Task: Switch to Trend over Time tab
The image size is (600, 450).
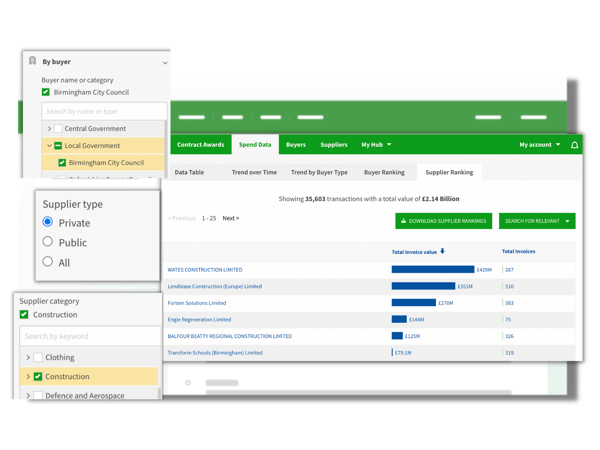Action: point(254,172)
